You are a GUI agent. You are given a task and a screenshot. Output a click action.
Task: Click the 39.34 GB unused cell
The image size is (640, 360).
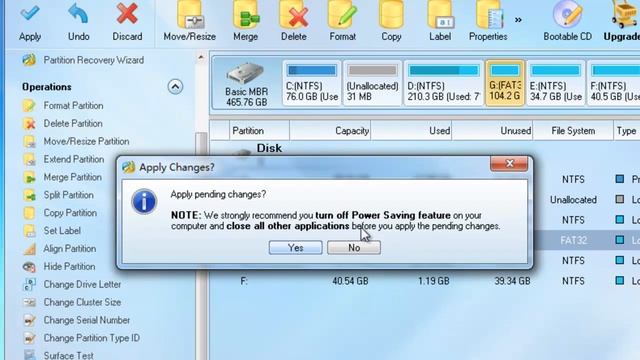[512, 281]
